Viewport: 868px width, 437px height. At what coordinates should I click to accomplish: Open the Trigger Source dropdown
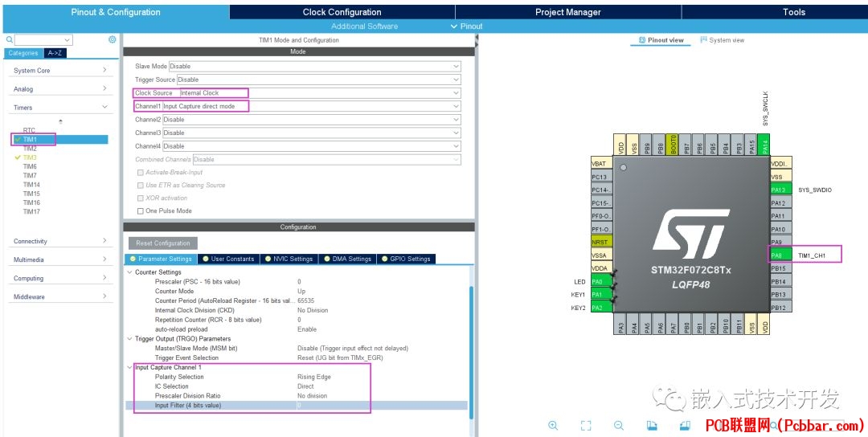pos(319,80)
